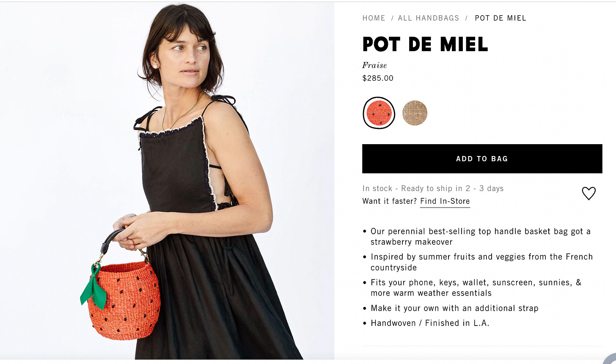Click the best-selling top handle basket bullet
Screen dimensions: 616x364
pos(480,237)
